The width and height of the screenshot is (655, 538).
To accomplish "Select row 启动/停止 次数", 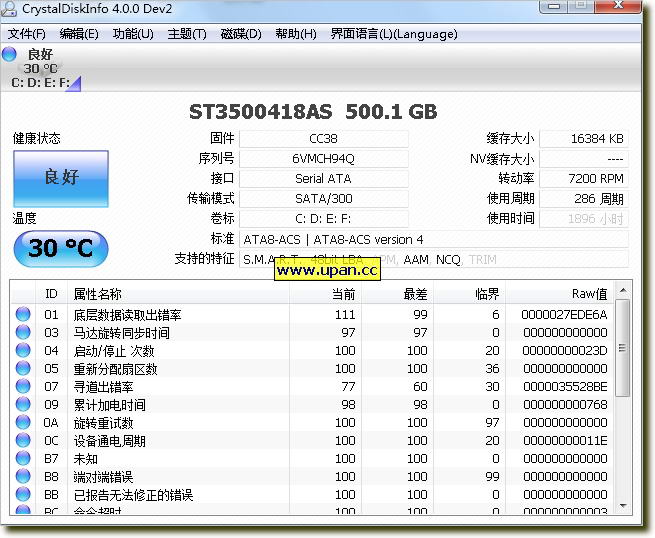I will (x=312, y=350).
